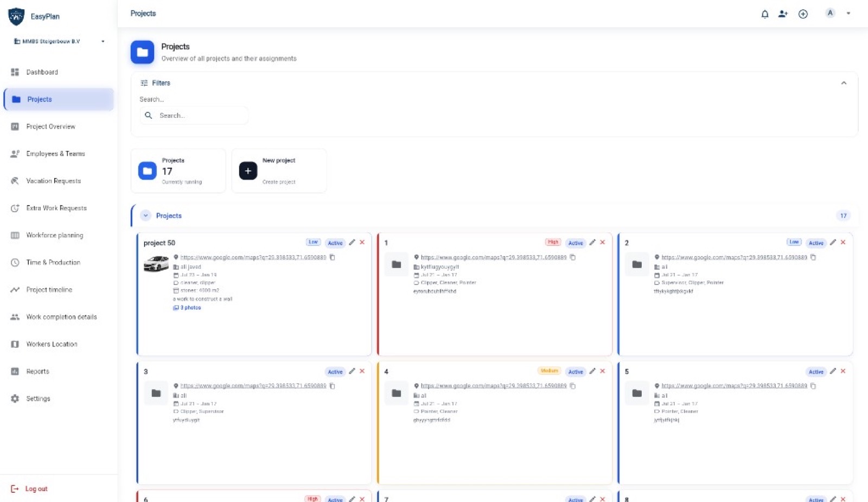The height and width of the screenshot is (502, 868).
Task: Open Project Overview page
Action: tap(59, 126)
